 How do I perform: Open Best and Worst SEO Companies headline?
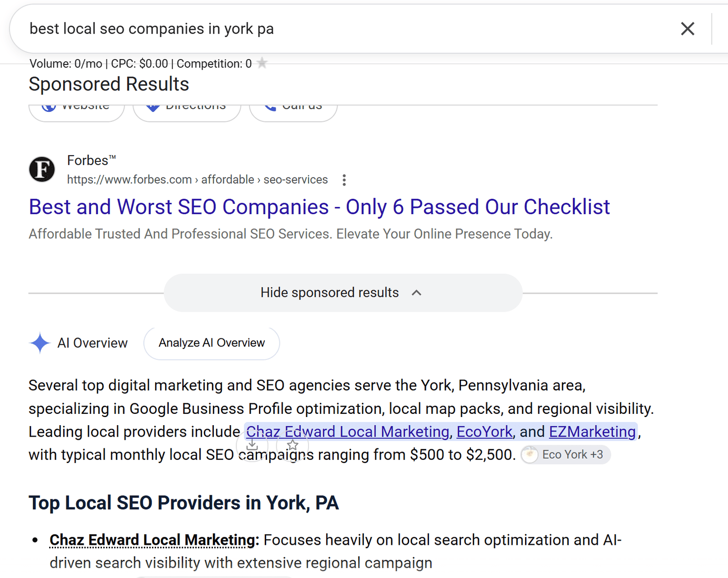point(319,207)
